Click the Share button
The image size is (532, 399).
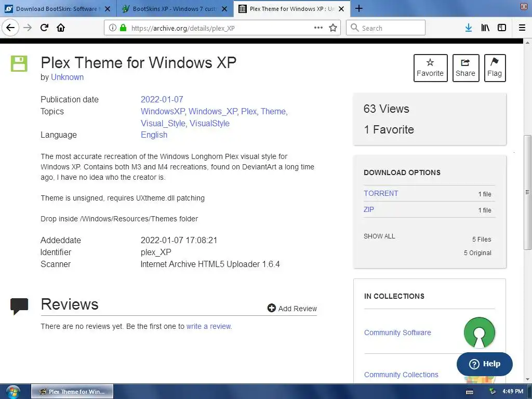pos(465,68)
